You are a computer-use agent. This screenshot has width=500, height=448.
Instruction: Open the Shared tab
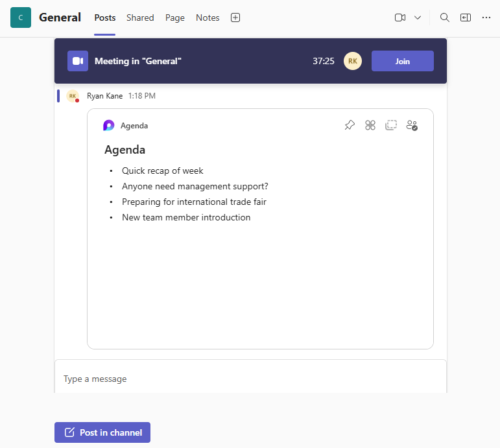tap(140, 18)
